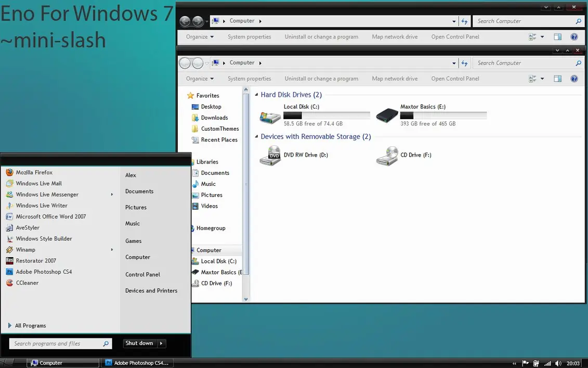Click help icon in back Computer window

click(574, 37)
